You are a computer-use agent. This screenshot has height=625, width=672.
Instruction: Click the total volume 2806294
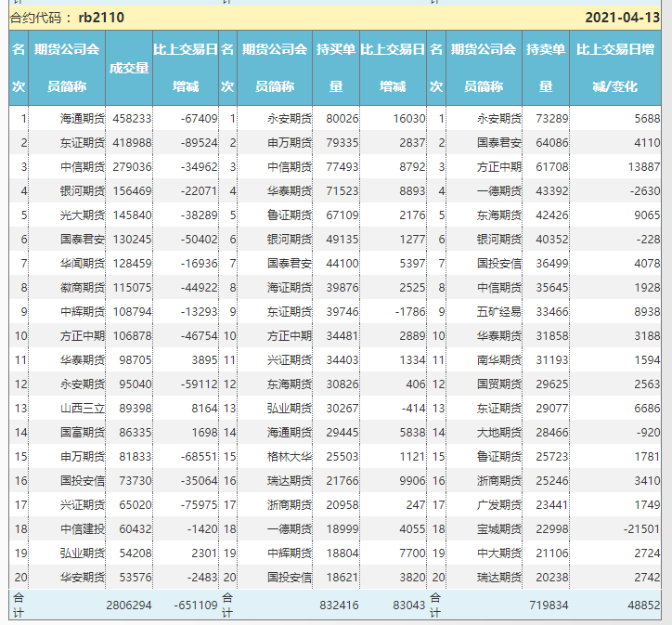(130, 605)
